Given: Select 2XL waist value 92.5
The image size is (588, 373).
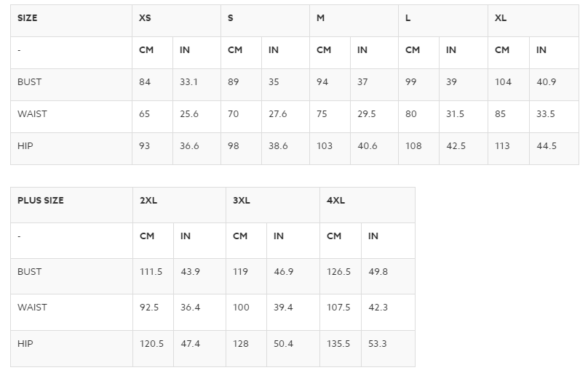Looking at the screenshot, I should [x=149, y=308].
